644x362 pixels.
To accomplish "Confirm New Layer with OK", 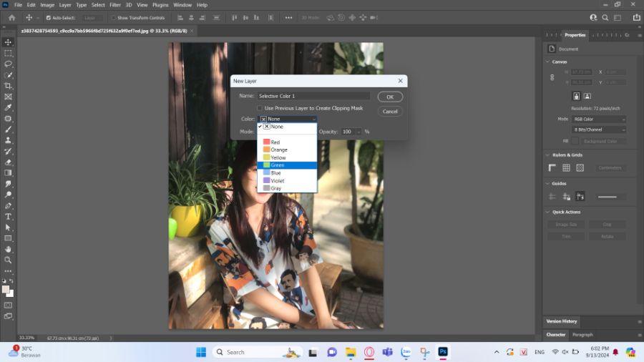I will pyautogui.click(x=390, y=97).
